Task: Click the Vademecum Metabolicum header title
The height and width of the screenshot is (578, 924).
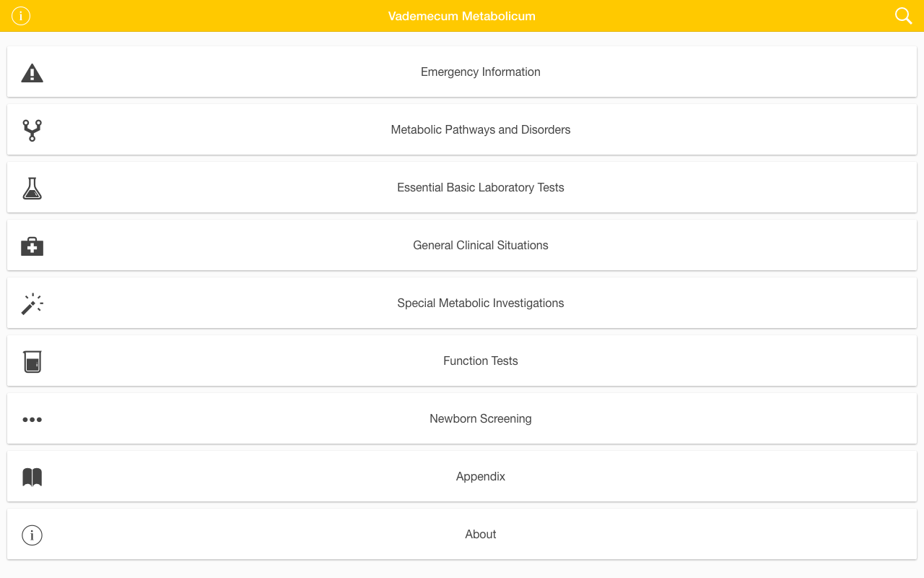Action: 461,16
